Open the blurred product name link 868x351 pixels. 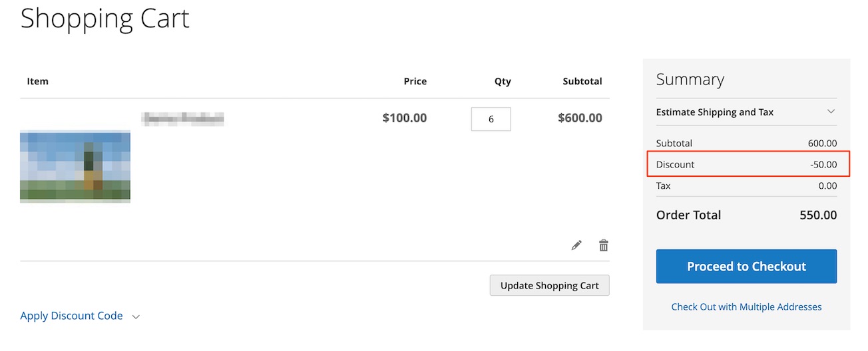click(x=182, y=119)
